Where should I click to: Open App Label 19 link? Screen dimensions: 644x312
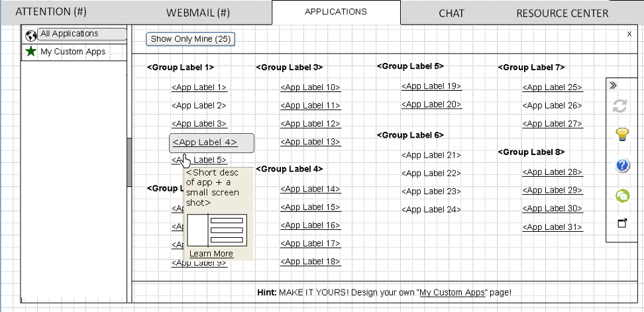click(431, 86)
